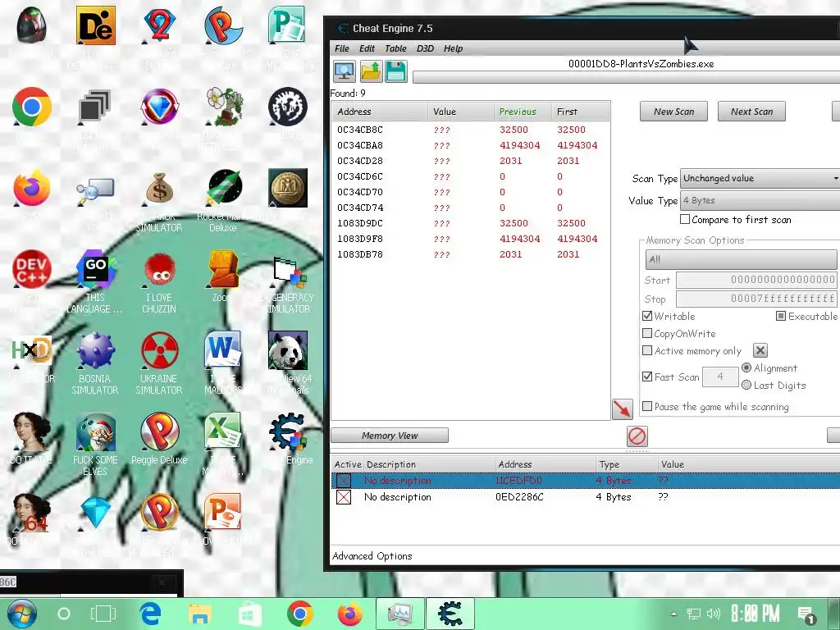Click the New Scan button
840x630 pixels.
pos(674,112)
